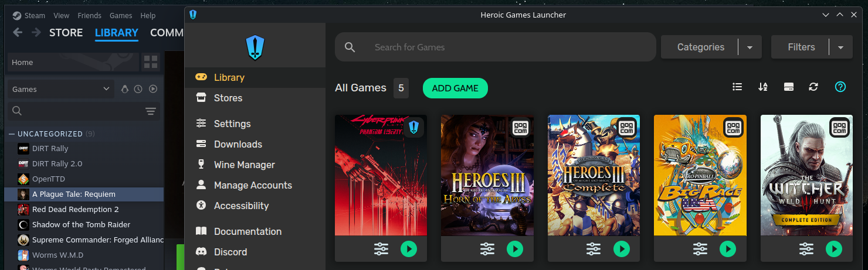Launch Big Race USA pinball game
Image resolution: width=868 pixels, height=270 pixels.
click(x=727, y=249)
